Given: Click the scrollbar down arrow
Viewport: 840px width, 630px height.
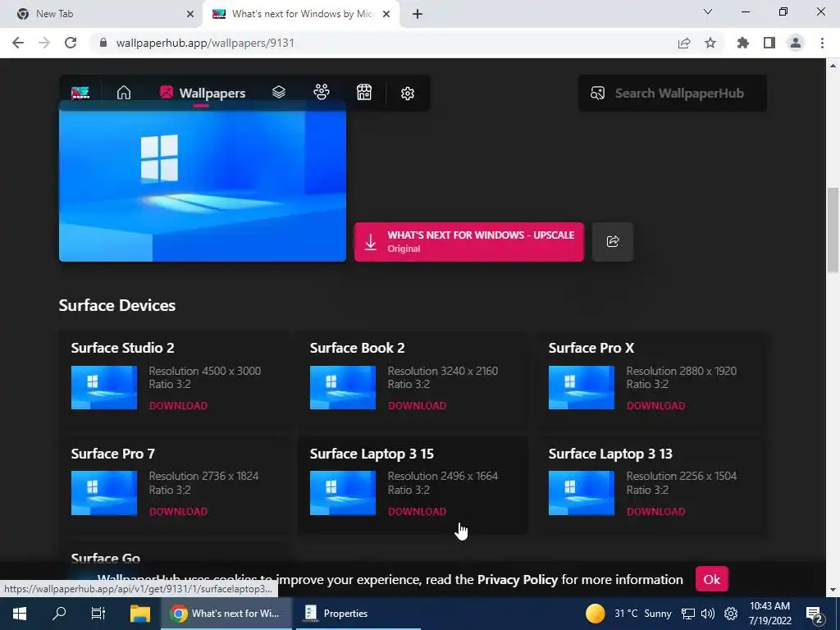Looking at the screenshot, I should point(833,590).
